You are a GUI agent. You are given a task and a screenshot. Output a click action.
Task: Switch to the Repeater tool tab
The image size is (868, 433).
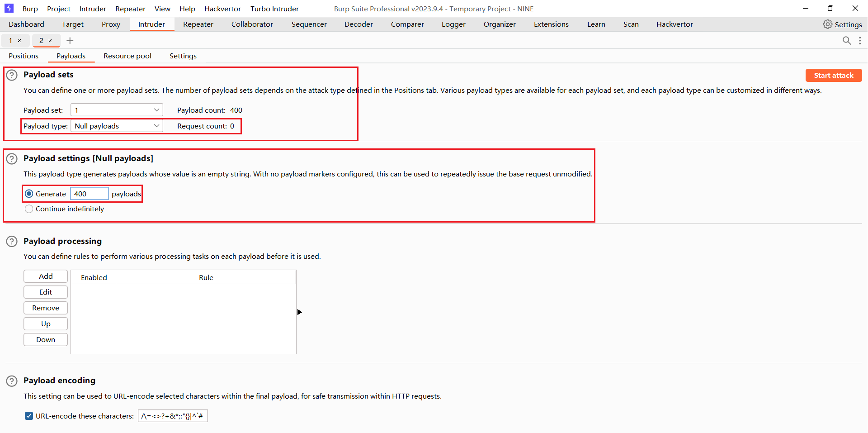(x=198, y=24)
